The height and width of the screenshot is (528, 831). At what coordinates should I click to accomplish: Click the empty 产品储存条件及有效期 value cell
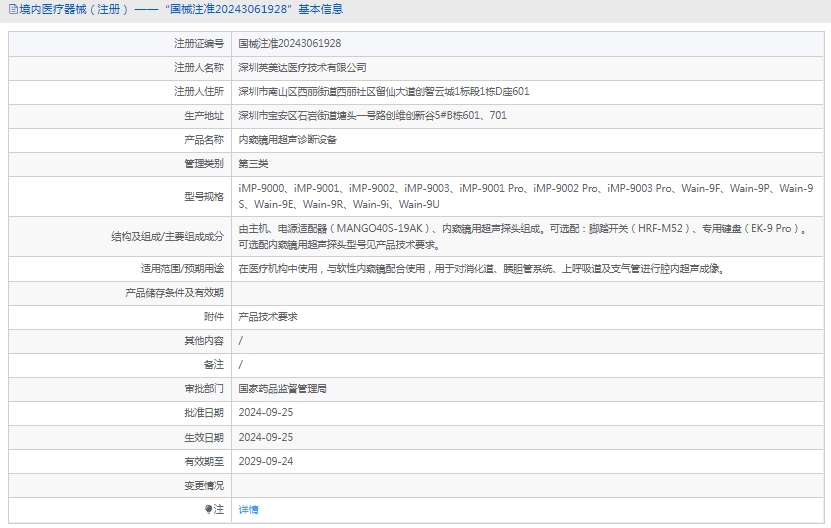tap(528, 293)
